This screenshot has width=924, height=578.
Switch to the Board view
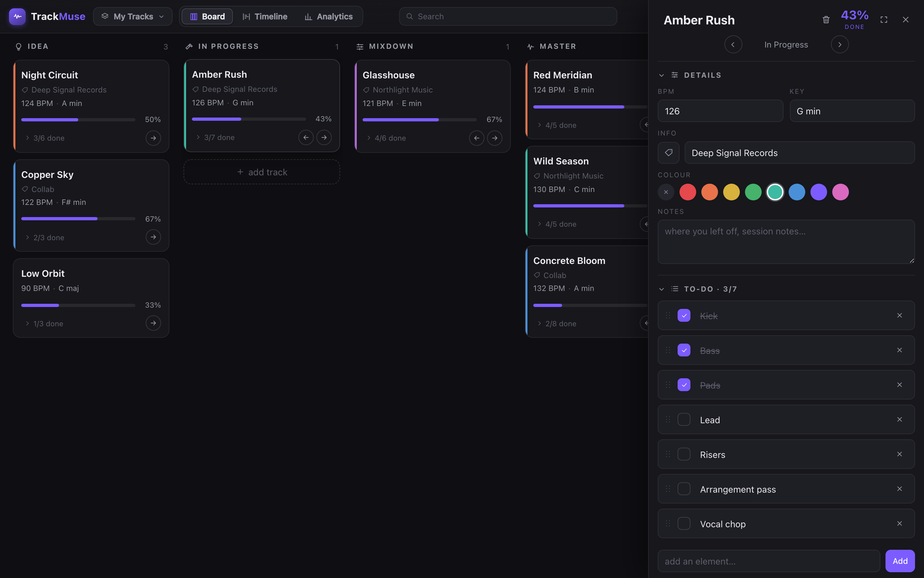click(207, 16)
